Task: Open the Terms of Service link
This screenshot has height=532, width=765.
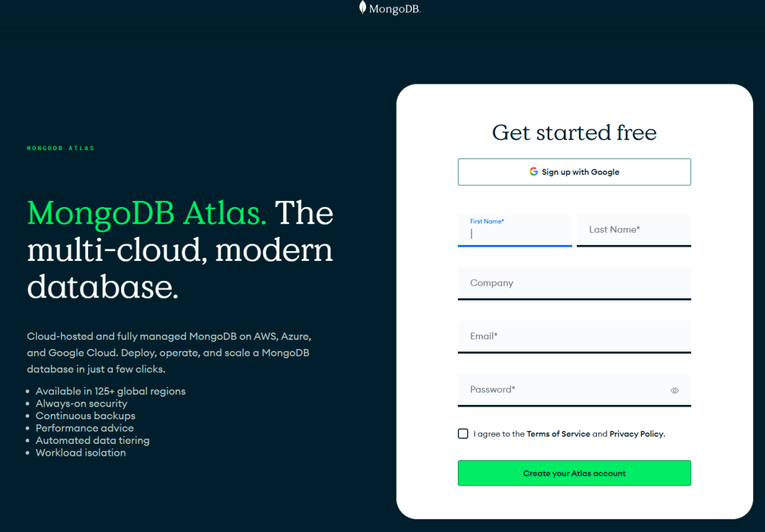Action: coord(558,434)
